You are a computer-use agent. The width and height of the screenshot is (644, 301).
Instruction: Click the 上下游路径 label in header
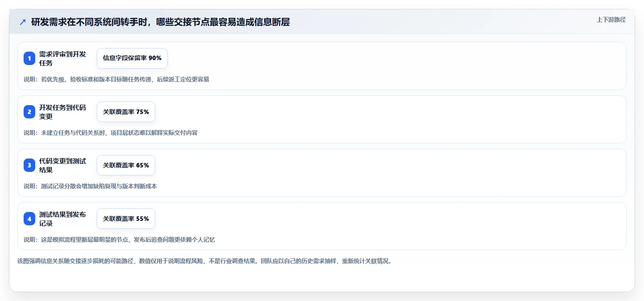pyautogui.click(x=611, y=20)
